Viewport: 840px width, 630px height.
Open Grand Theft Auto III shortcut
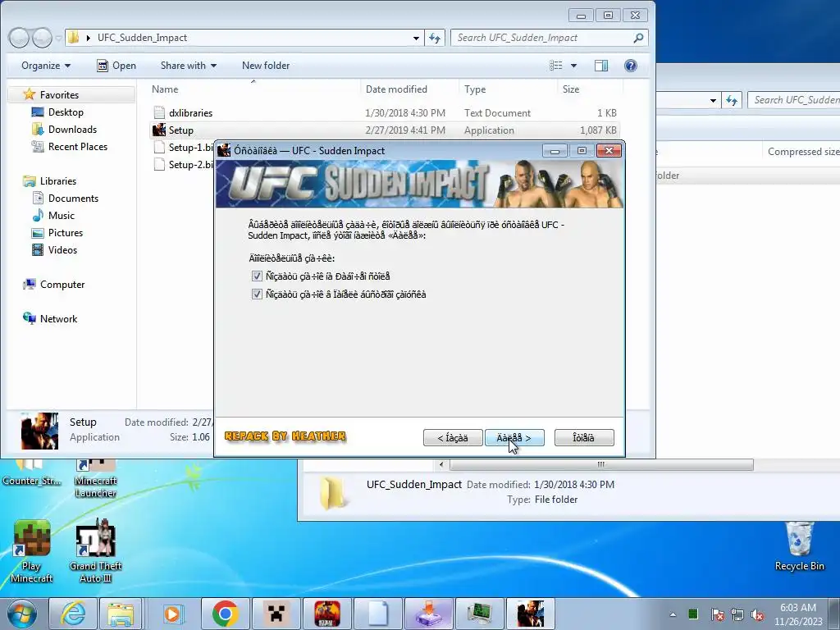pos(95,552)
